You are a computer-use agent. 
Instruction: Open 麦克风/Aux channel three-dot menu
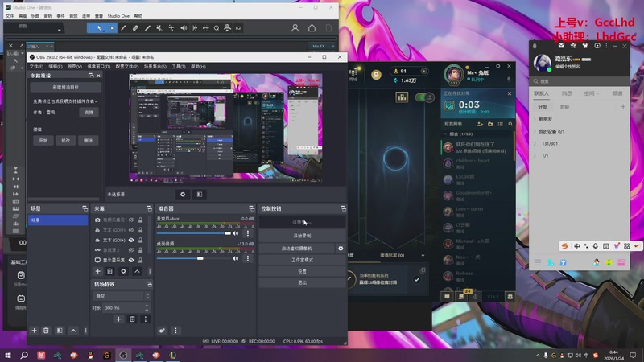pos(248,233)
